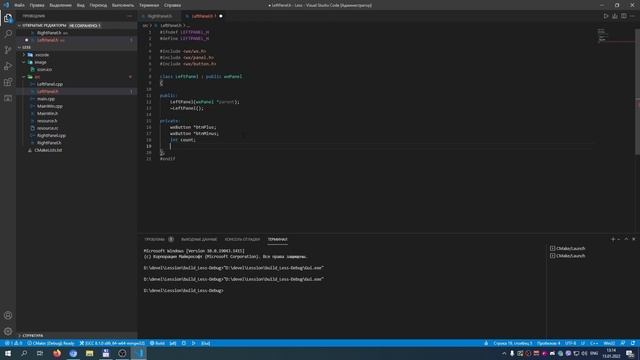The height and width of the screenshot is (360, 640).
Task: Click the split editor icon in editor toolbar
Action: point(624,16)
